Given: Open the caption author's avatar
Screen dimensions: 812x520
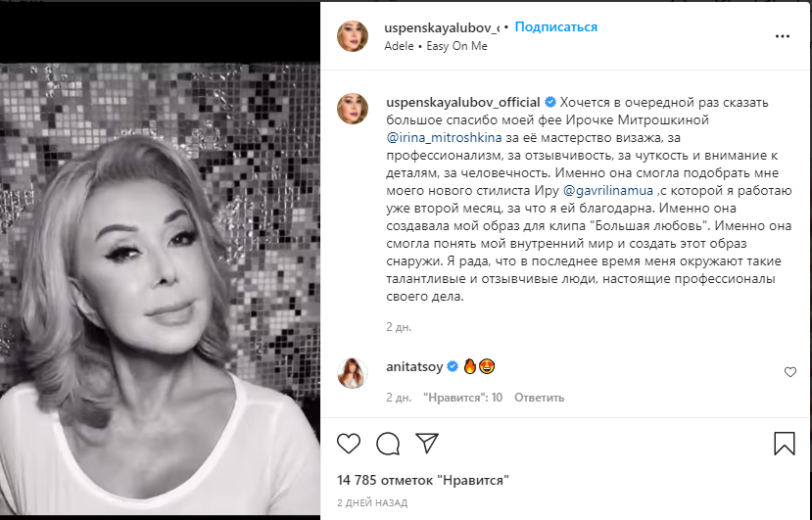Looking at the screenshot, I should [x=353, y=109].
